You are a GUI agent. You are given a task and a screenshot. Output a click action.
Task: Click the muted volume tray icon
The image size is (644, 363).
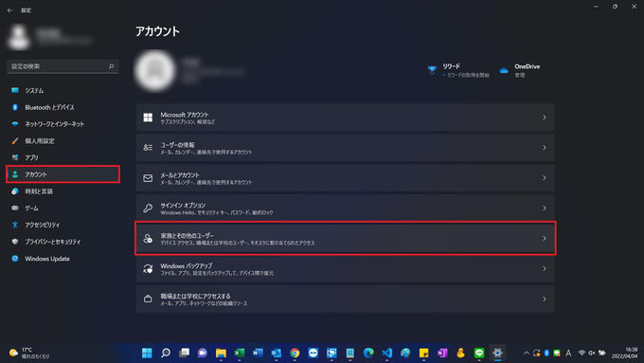coord(592,354)
